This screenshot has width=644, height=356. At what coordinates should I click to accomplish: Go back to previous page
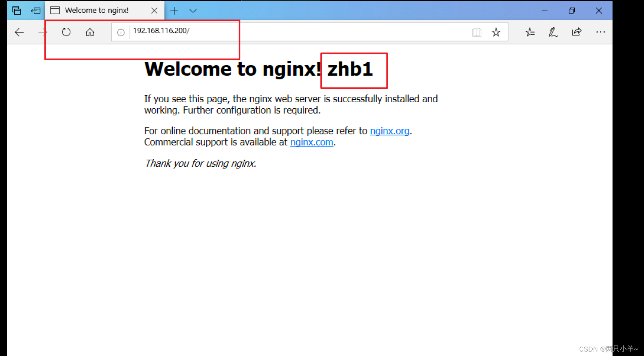[19, 32]
